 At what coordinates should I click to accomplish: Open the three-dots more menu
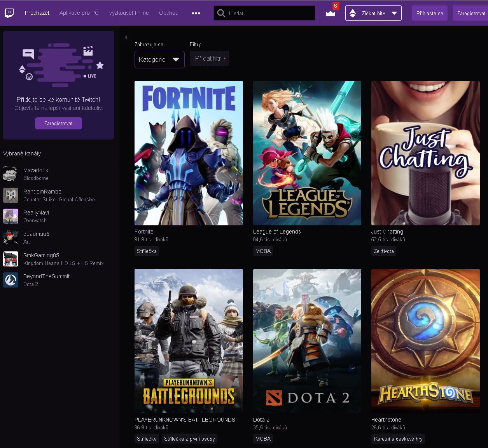(x=196, y=13)
